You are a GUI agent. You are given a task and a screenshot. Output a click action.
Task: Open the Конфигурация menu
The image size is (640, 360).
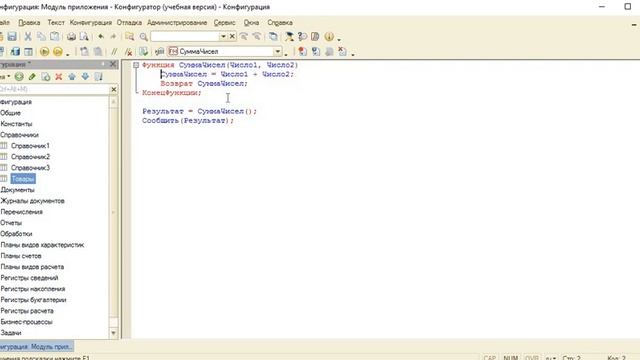click(x=91, y=23)
